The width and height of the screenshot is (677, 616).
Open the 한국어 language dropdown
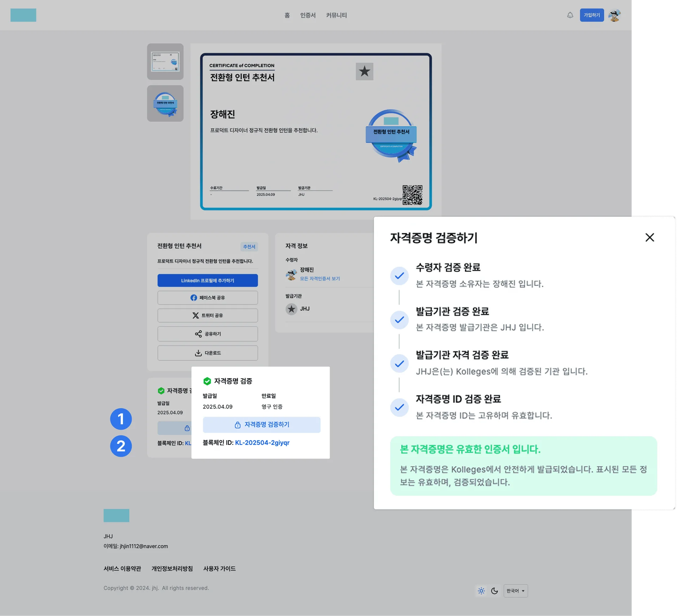pos(516,591)
